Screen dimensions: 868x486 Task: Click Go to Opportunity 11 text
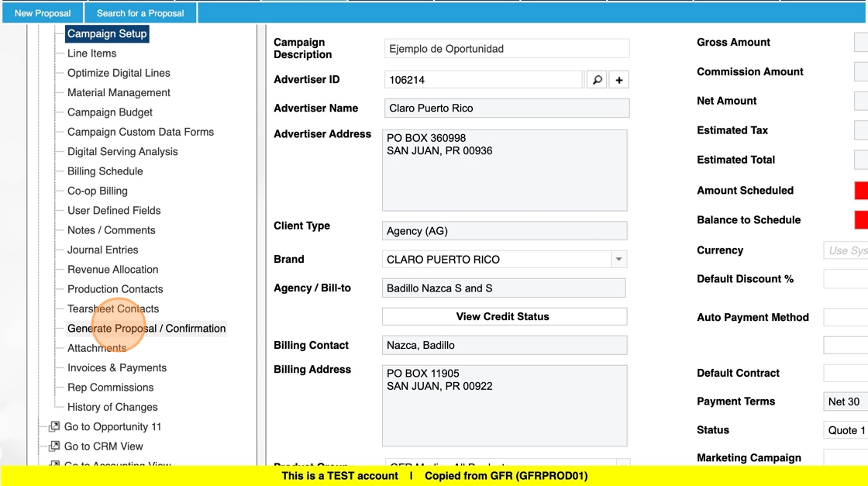[x=113, y=427]
